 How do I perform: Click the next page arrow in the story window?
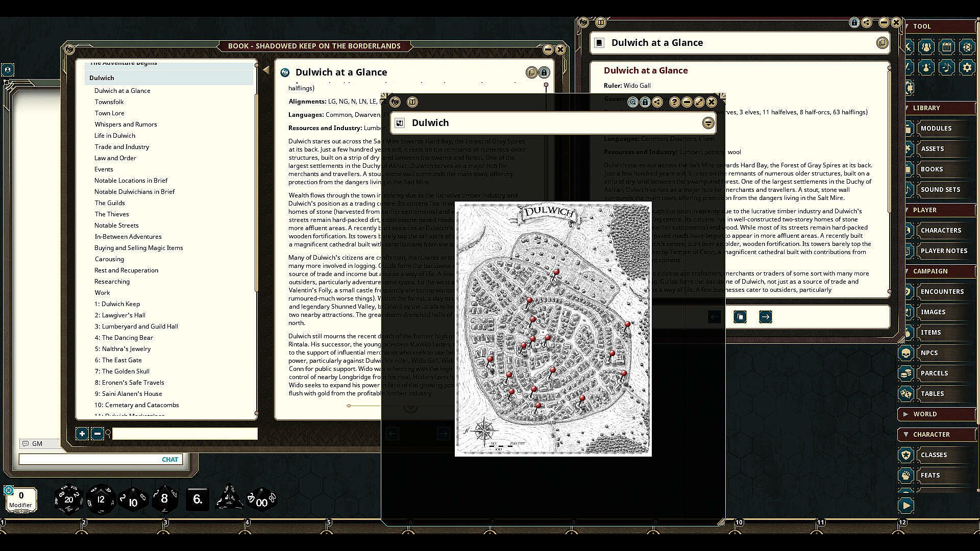click(x=765, y=317)
